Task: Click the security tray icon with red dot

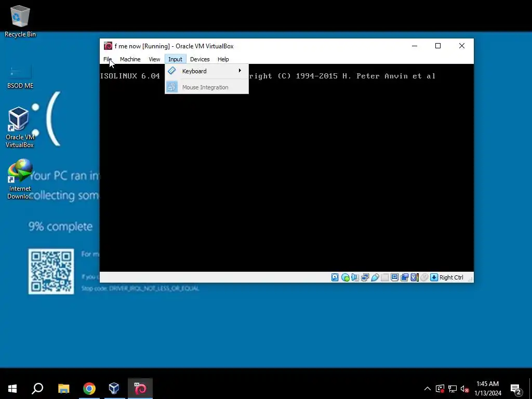Action: pyautogui.click(x=440, y=389)
